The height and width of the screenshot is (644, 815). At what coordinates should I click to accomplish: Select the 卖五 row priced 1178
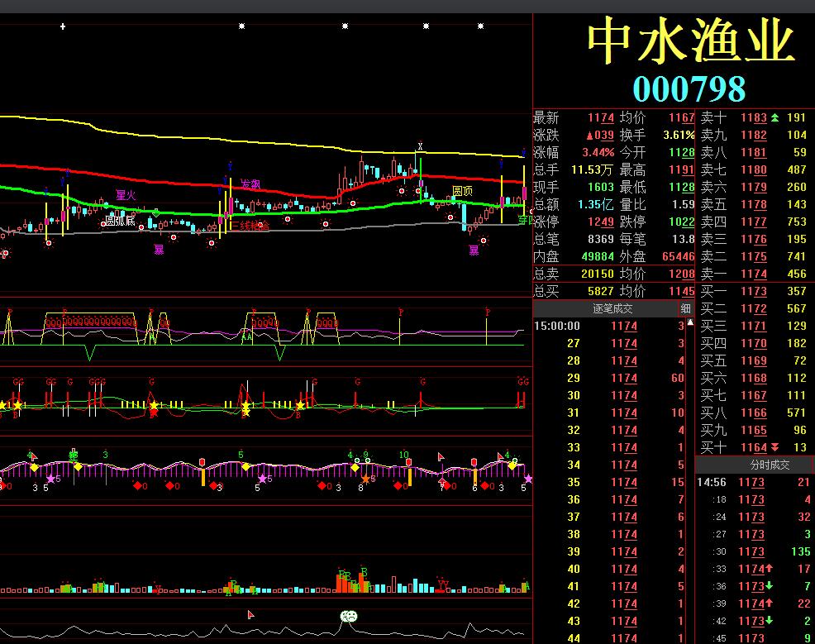(755, 204)
